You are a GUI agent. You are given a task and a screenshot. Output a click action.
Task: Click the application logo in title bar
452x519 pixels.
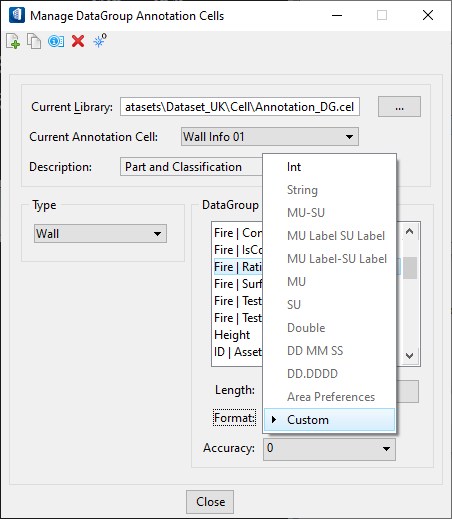coord(17,15)
